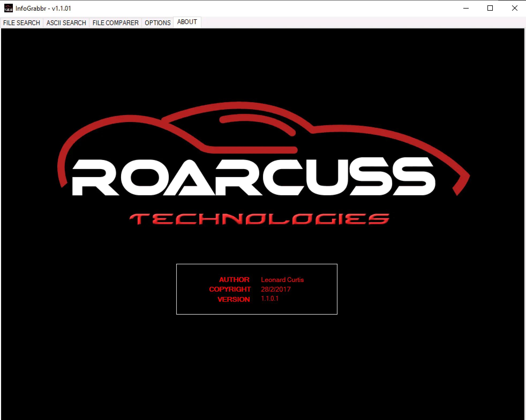Click the white ROARCUSS logo text

253,177
